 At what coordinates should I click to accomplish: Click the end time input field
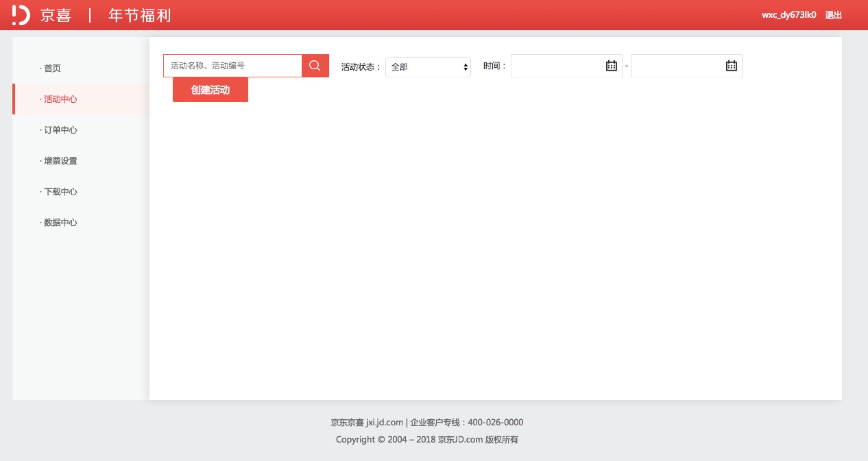click(x=677, y=66)
